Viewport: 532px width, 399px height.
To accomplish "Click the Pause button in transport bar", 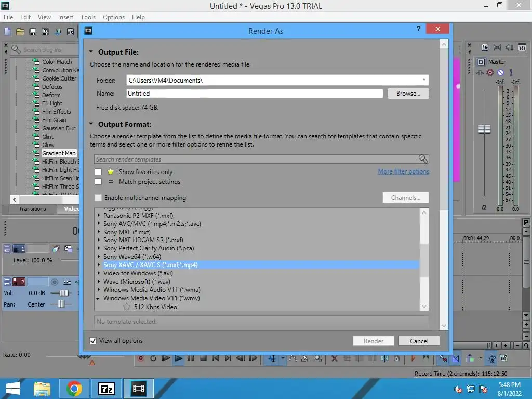I will tap(191, 358).
